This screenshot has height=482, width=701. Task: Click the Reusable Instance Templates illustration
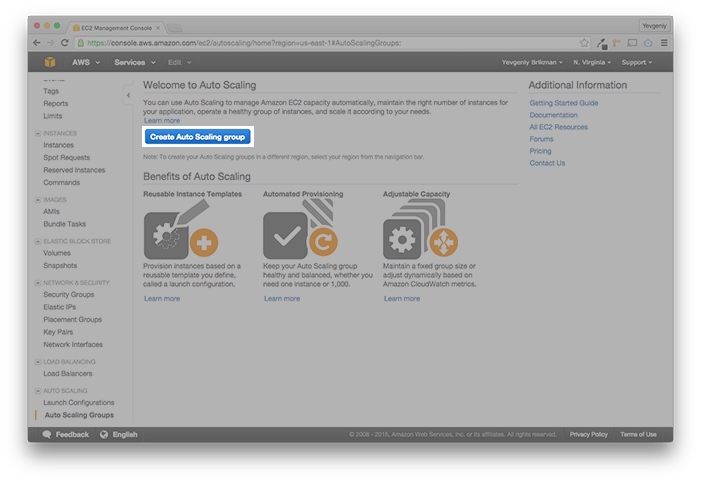pos(181,229)
